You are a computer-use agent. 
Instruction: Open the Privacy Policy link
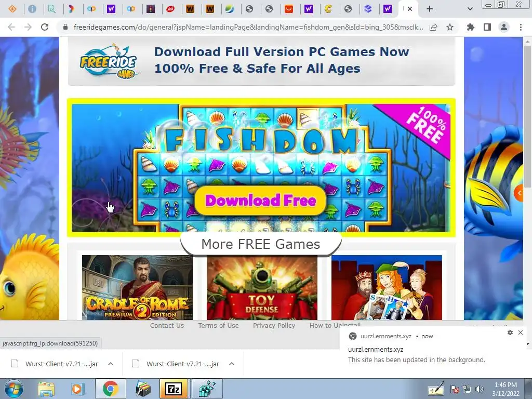coord(274,325)
